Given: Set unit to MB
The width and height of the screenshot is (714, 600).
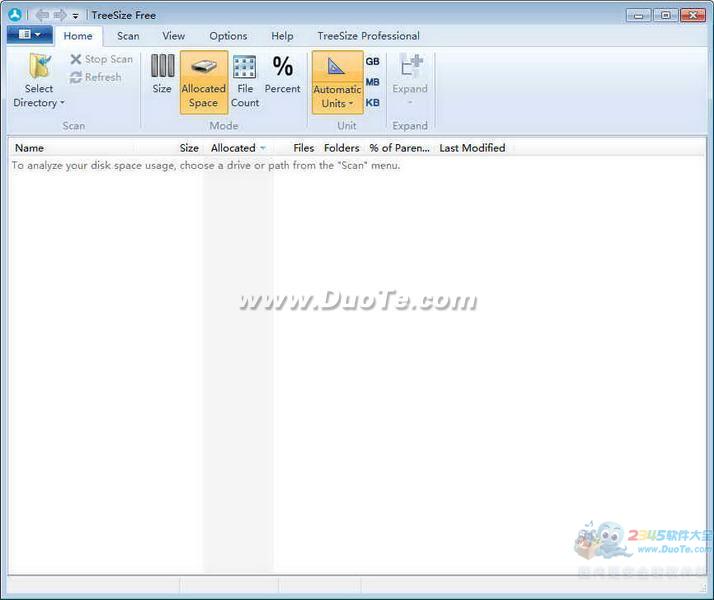Looking at the screenshot, I should click(x=372, y=82).
